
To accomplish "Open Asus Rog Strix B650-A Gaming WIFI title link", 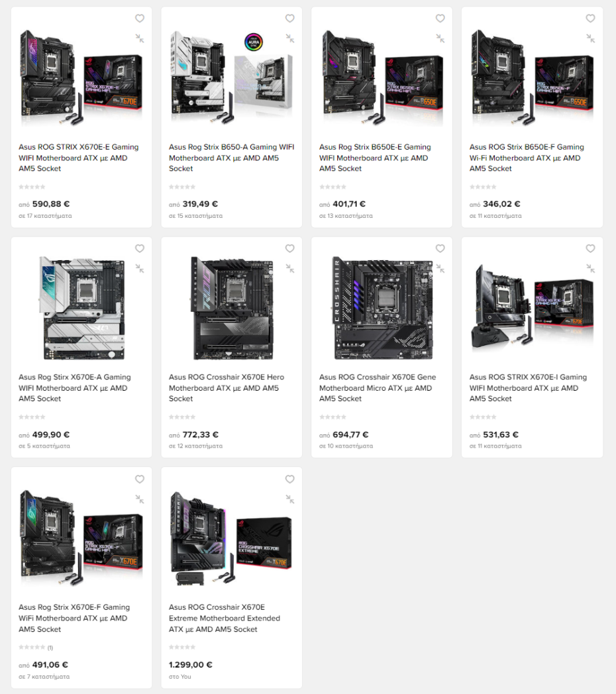I will 231,158.
